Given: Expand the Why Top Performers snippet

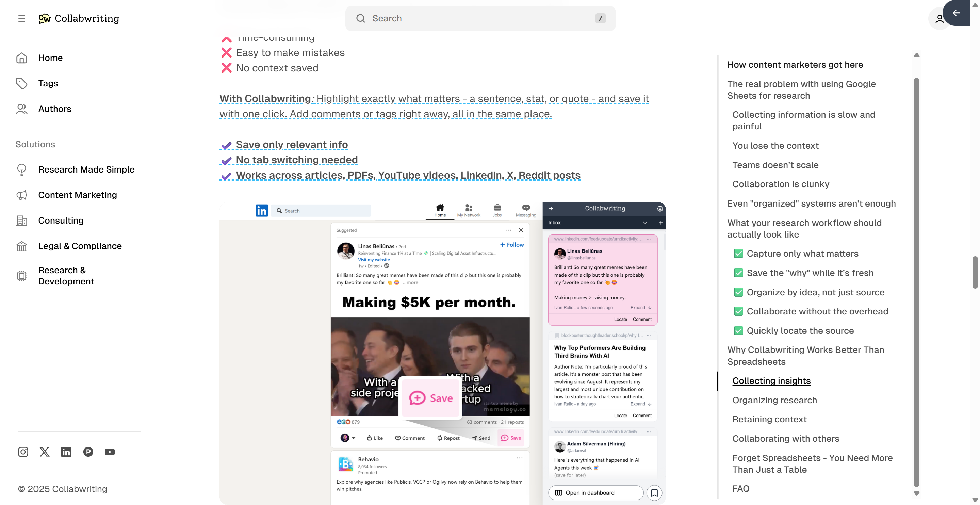Looking at the screenshot, I should point(641,404).
